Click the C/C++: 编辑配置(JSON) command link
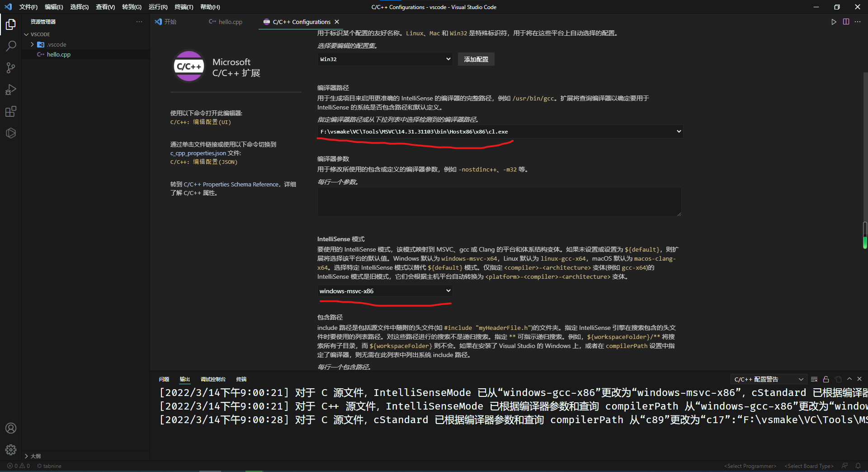Image resolution: width=868 pixels, height=472 pixels. pos(204,162)
